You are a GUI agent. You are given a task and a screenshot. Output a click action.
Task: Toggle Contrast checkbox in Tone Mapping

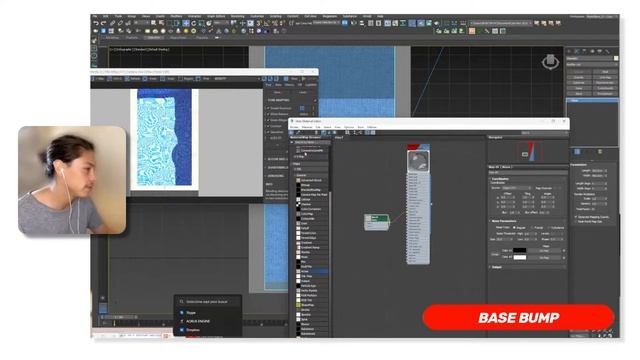[268, 126]
